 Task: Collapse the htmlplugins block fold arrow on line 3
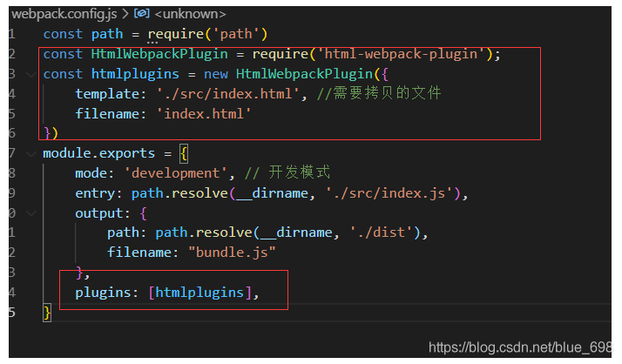point(31,74)
